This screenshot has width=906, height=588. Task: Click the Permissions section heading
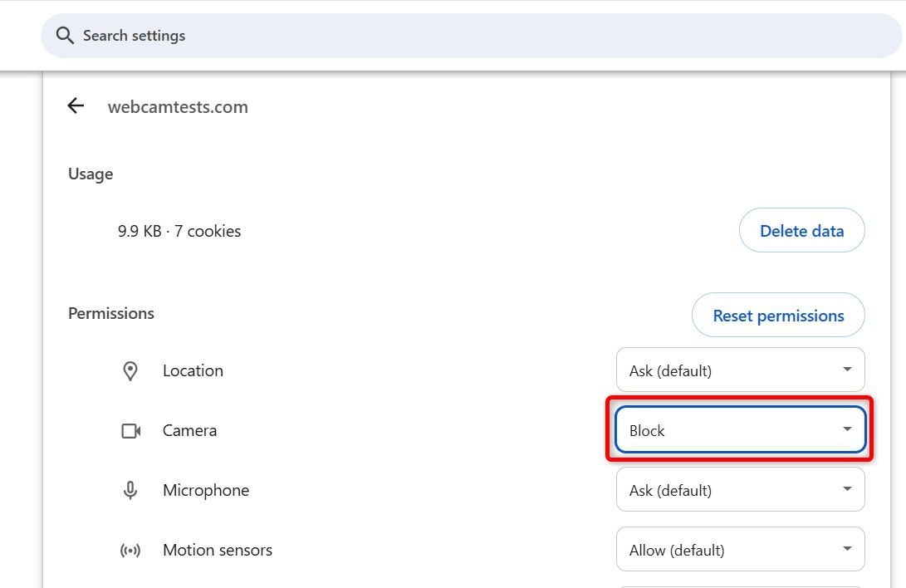pos(111,314)
